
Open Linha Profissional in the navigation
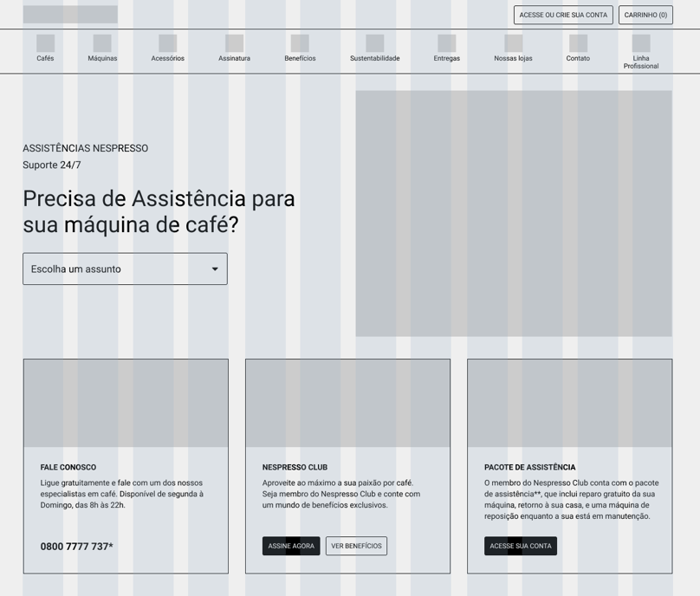pyautogui.click(x=641, y=62)
